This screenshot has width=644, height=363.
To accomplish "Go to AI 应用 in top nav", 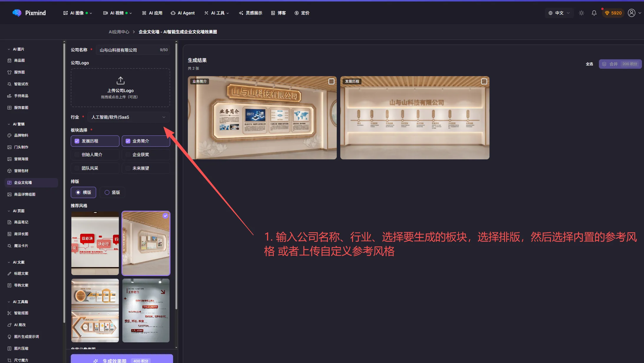I will pos(152,13).
